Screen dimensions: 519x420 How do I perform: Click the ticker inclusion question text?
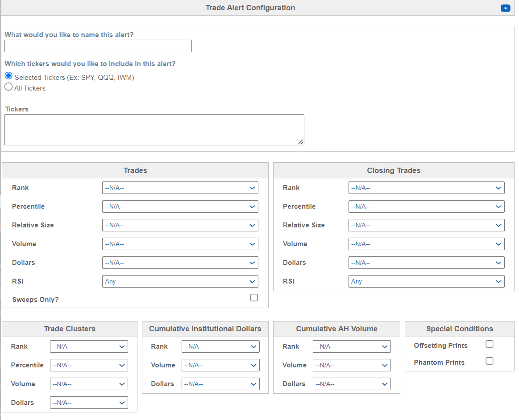tap(90, 63)
